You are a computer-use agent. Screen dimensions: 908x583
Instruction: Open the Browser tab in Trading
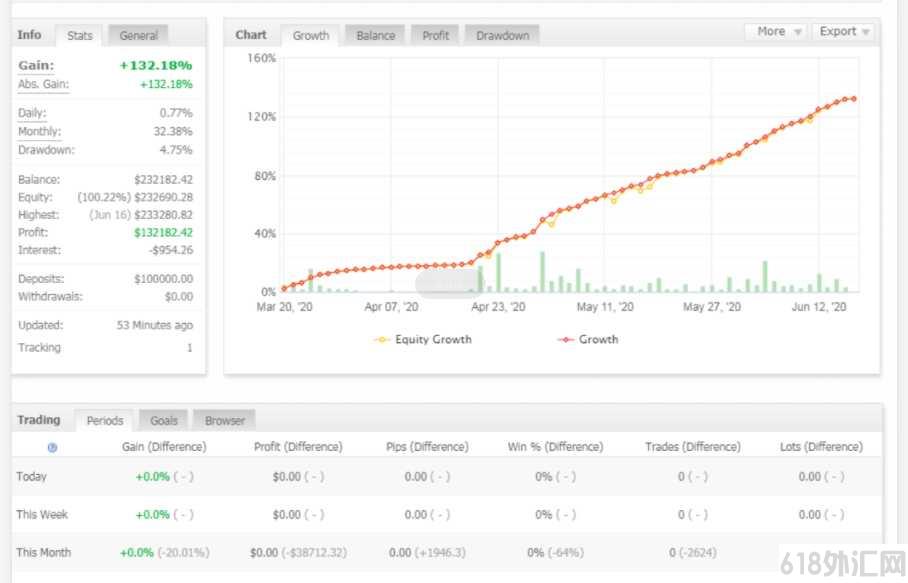pyautogui.click(x=225, y=421)
